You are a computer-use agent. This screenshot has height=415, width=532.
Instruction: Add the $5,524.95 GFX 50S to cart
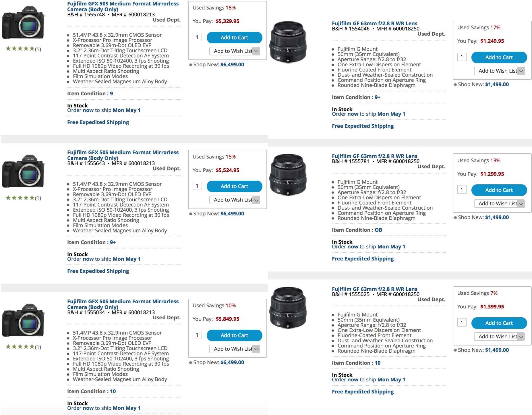(x=234, y=186)
